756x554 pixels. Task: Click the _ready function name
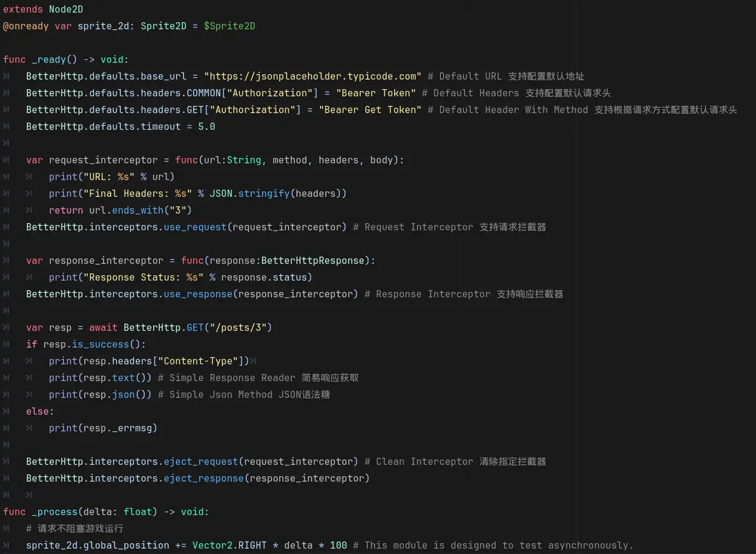[x=45, y=59]
